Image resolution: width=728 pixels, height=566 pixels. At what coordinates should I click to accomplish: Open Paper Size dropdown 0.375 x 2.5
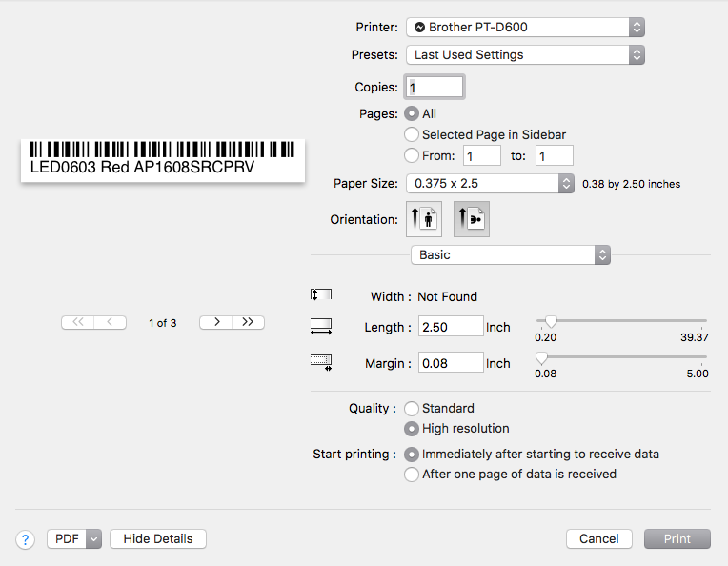[x=490, y=183]
